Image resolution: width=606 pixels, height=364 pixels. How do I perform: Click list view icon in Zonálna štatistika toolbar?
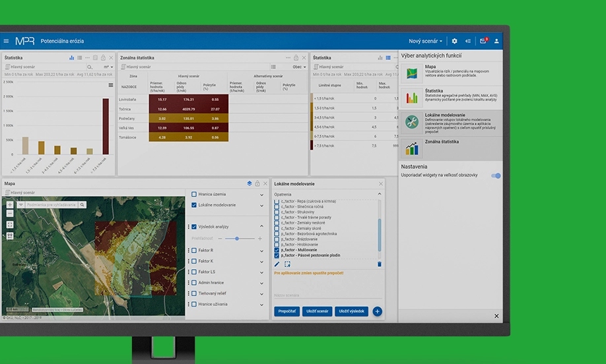click(x=273, y=67)
